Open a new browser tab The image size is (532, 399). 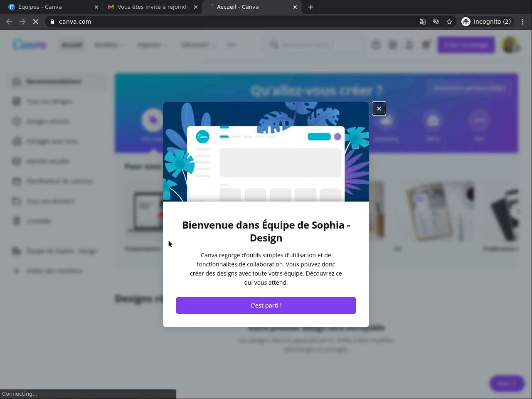click(311, 7)
